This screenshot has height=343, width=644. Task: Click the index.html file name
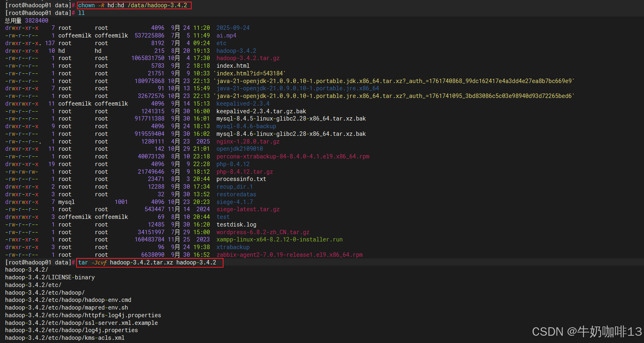tap(233, 66)
